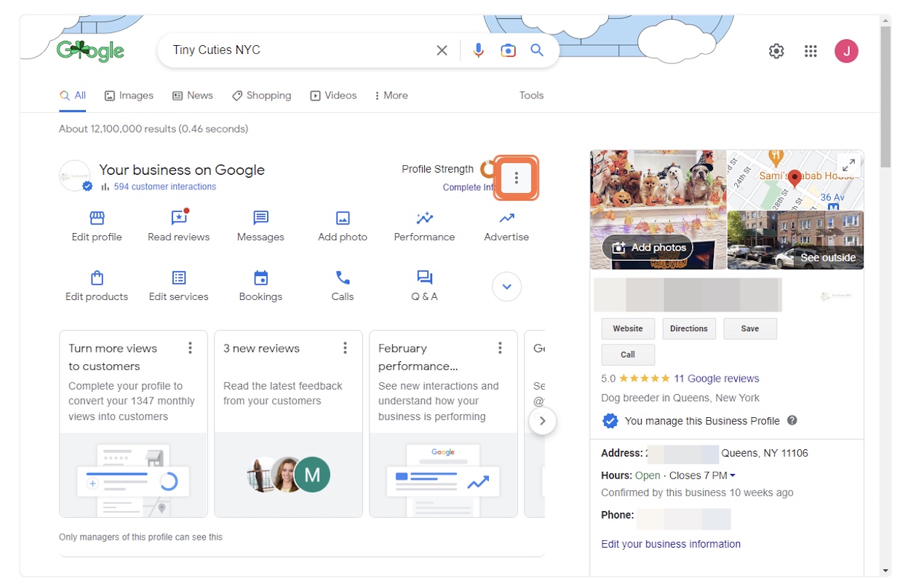
Task: Open Performance insights
Action: (424, 226)
